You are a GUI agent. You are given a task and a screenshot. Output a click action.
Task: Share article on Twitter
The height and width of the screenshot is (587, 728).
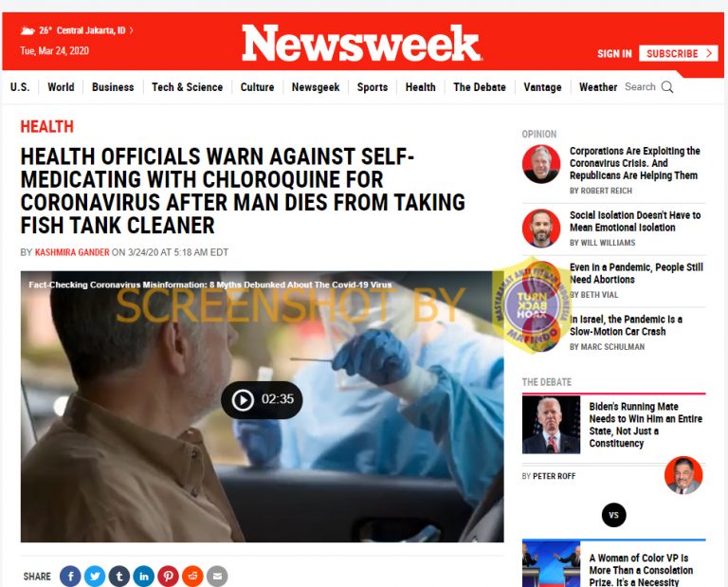tap(95, 576)
